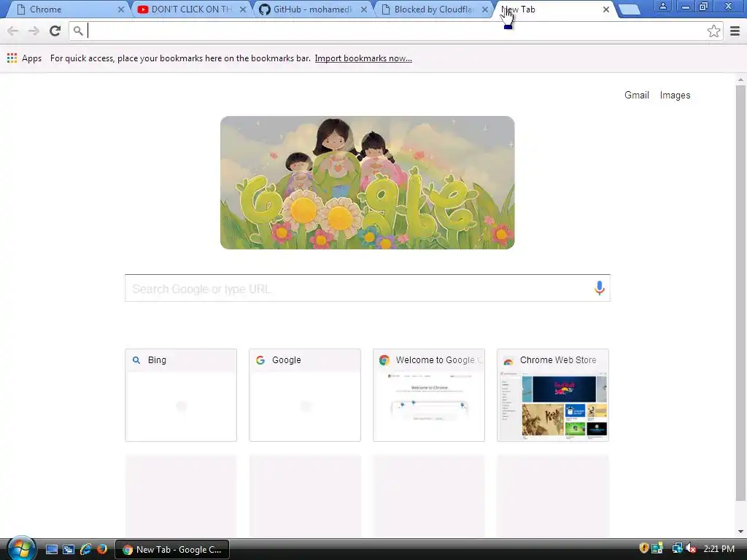
Task: Open the Bing most-visited tile
Action: [x=181, y=395]
